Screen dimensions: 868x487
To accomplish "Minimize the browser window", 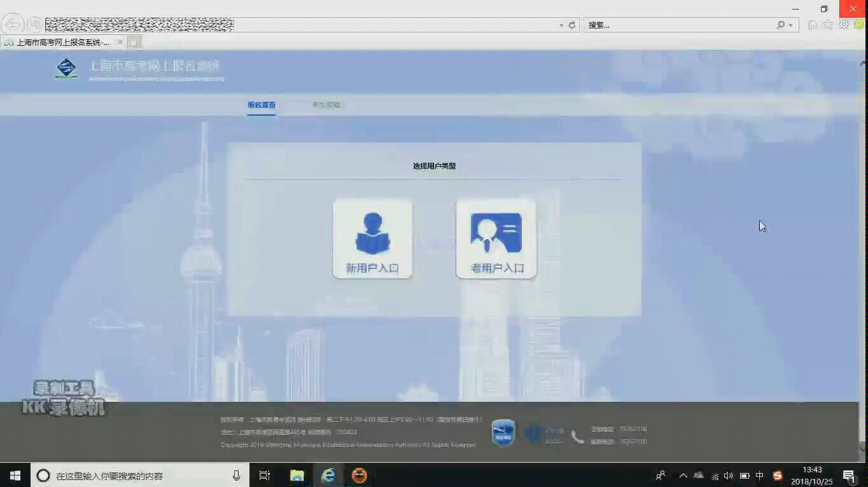I will coord(795,9).
